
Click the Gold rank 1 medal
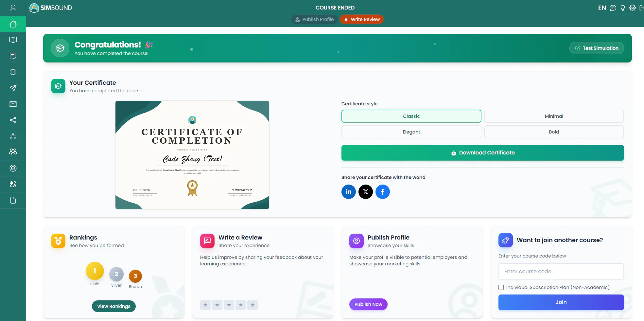click(x=95, y=271)
